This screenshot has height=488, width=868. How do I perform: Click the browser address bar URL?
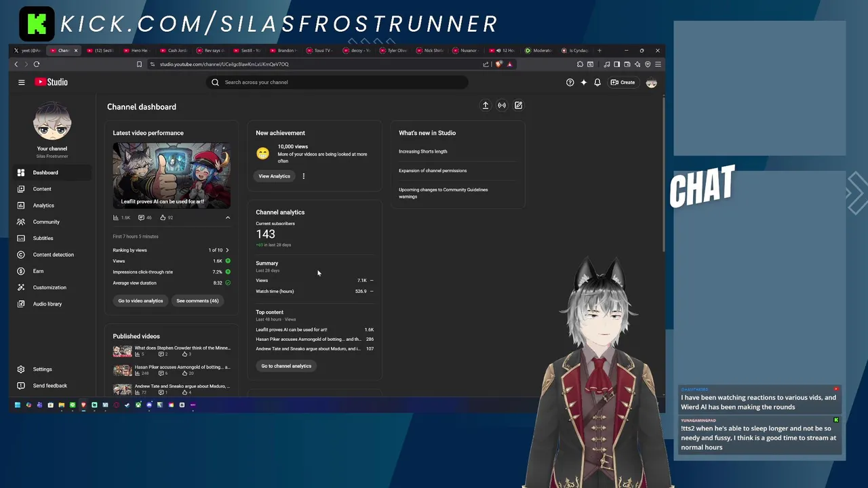tap(224, 64)
